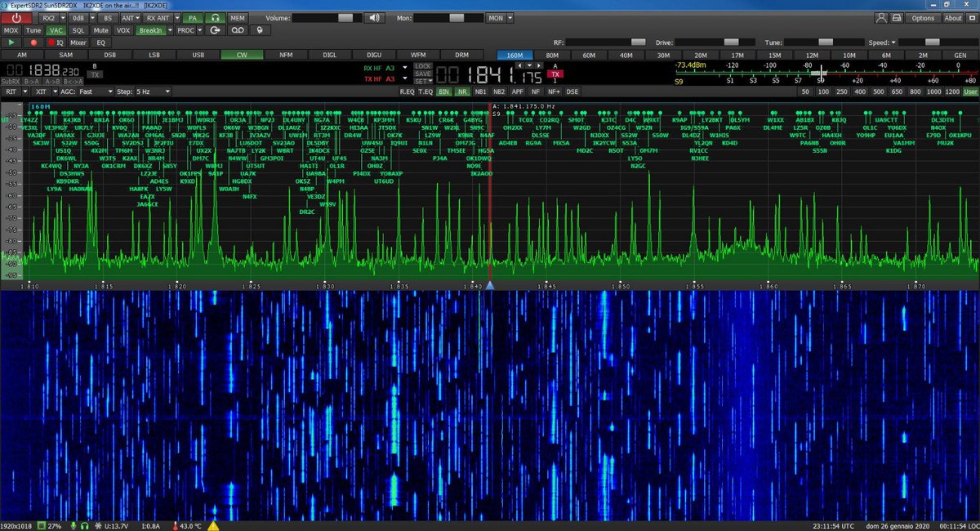Open the About dialog

pyautogui.click(x=953, y=17)
